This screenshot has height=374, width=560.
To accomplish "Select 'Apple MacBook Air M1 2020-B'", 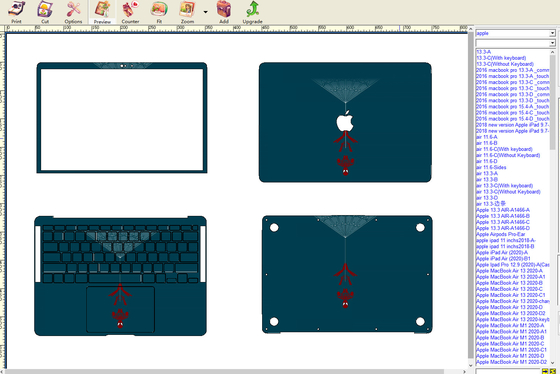I will pyautogui.click(x=510, y=337).
